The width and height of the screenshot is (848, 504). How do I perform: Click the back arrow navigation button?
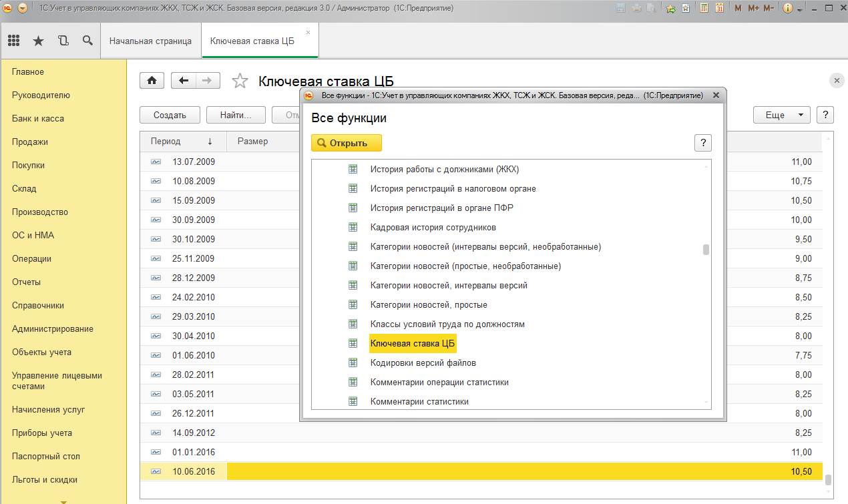coord(184,81)
